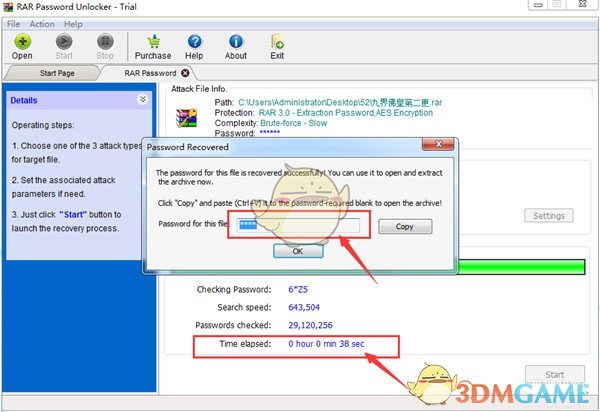Switch to the Start Page tab
The image size is (600, 412).
tap(57, 73)
